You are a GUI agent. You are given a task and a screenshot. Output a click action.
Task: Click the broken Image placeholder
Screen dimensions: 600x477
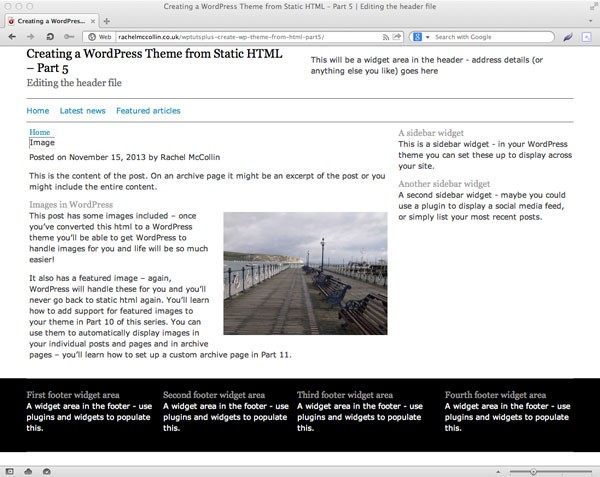(x=42, y=143)
